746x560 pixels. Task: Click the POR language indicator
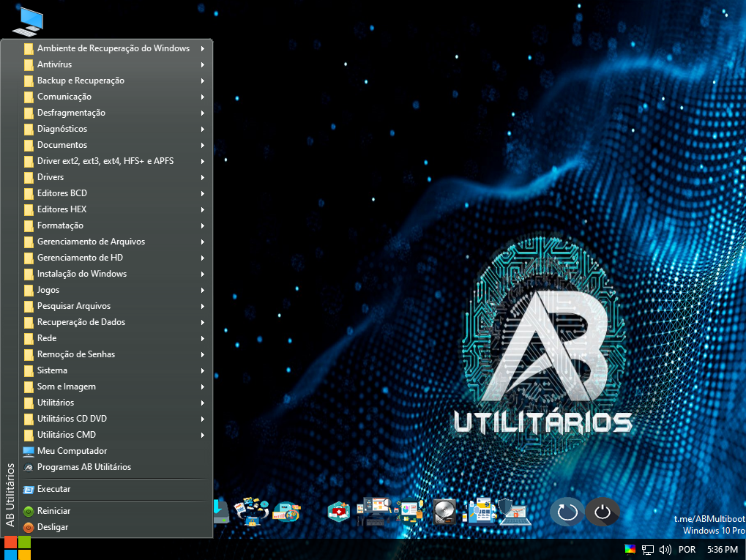[687, 549]
